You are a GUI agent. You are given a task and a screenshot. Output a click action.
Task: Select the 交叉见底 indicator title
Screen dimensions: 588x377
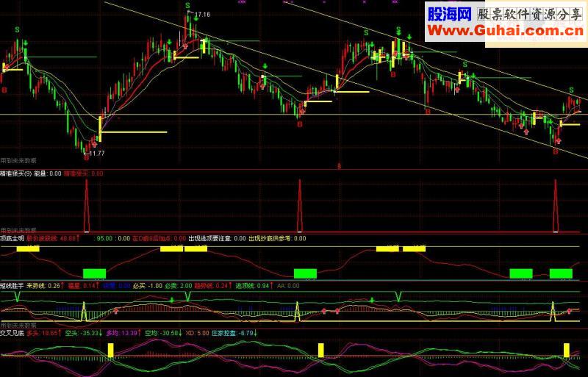coord(12,333)
